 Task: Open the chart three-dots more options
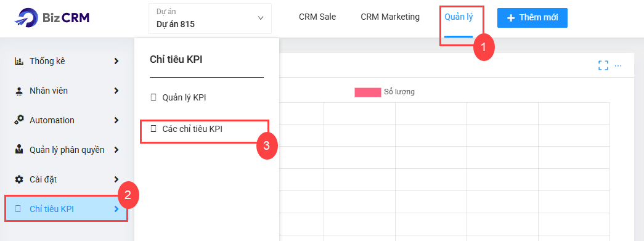point(618,65)
